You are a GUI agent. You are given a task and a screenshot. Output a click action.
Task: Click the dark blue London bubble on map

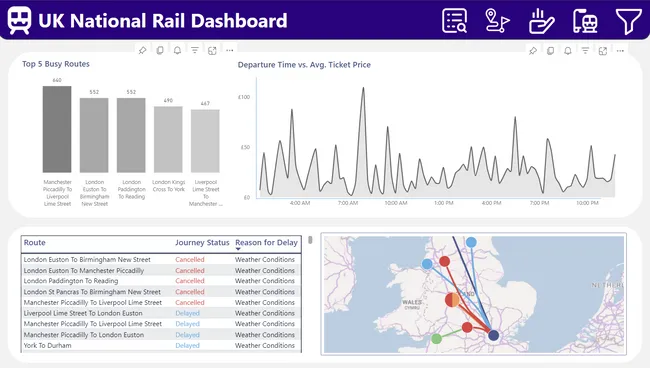click(x=493, y=335)
